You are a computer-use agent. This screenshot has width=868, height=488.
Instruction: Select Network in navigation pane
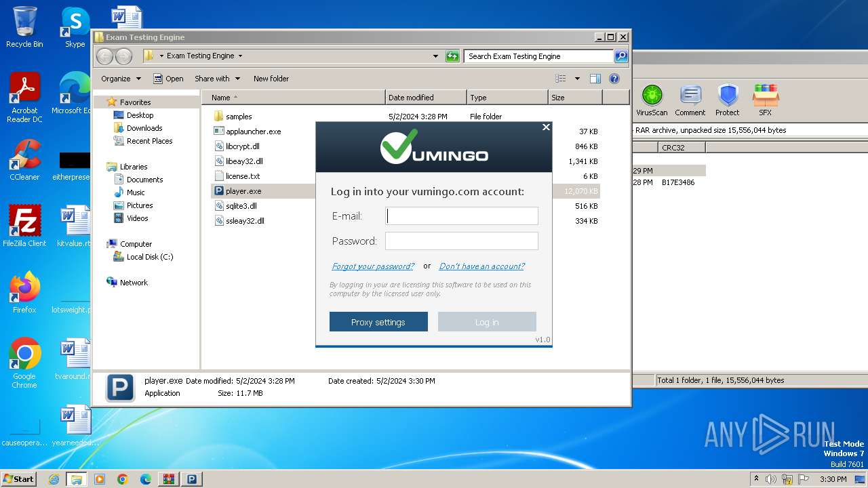click(127, 283)
